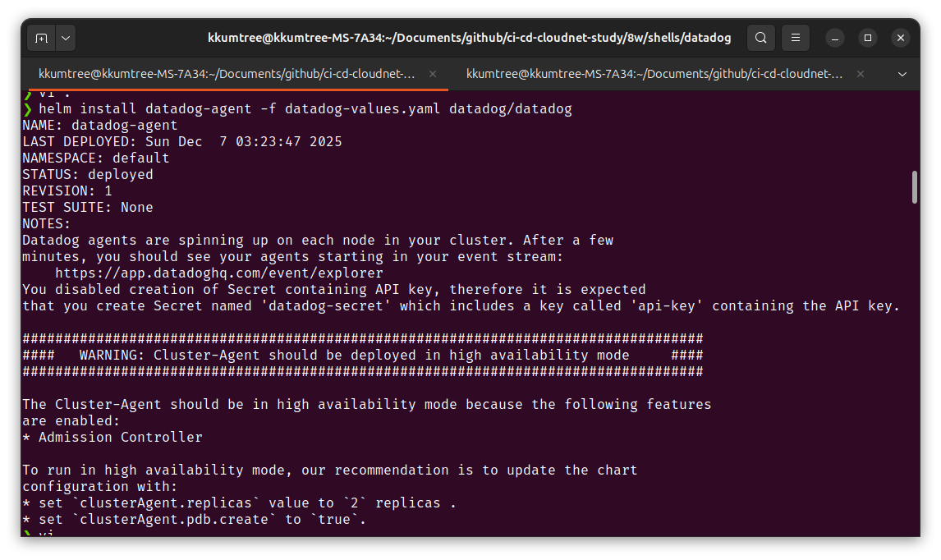Click the 'LAST DEPLOYED: Sun Dec 7 03:23:47 2025' line
The image size is (941, 560).
tap(182, 142)
